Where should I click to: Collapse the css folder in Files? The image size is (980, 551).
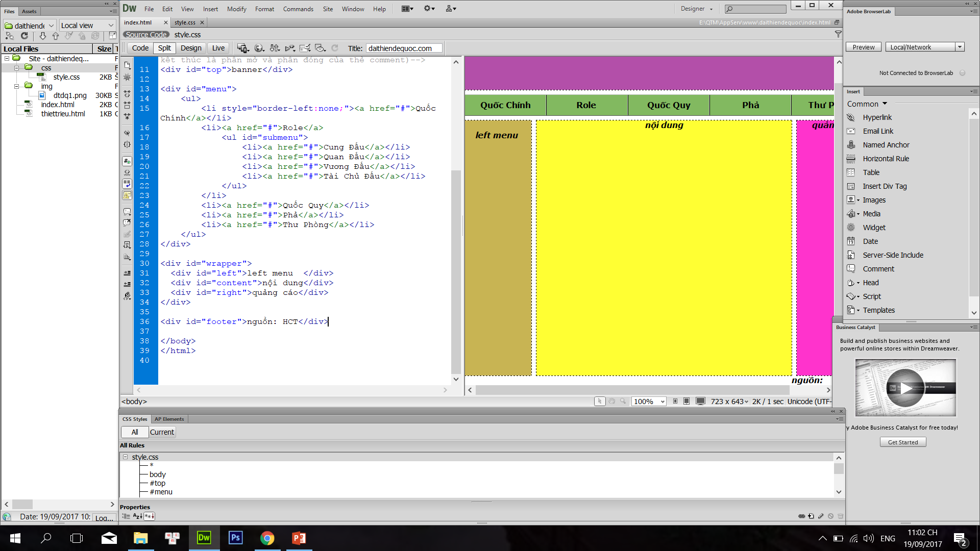[17, 68]
